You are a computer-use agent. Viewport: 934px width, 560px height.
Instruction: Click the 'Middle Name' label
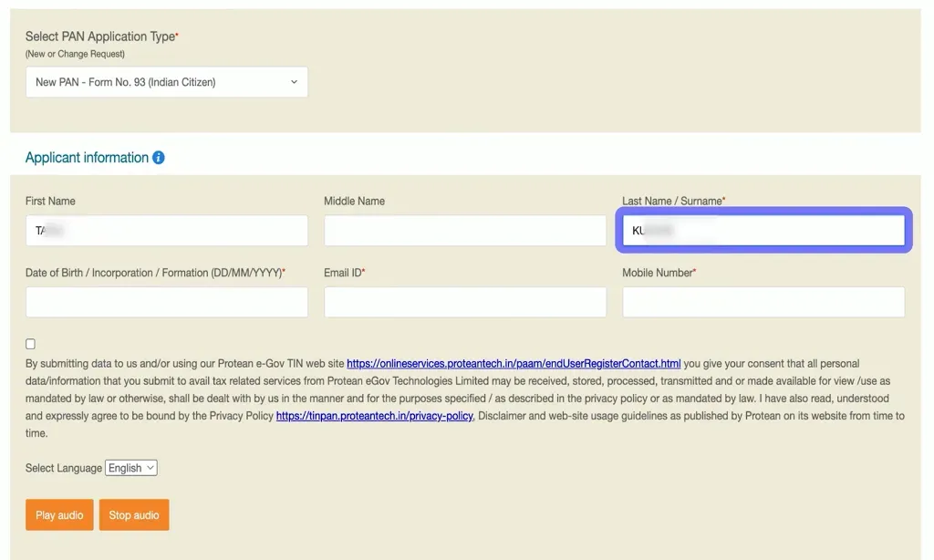click(355, 202)
